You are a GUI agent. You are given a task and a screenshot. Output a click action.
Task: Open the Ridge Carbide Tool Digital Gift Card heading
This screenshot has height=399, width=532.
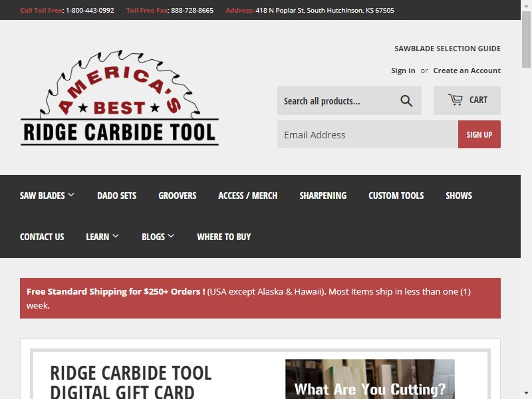click(x=130, y=382)
